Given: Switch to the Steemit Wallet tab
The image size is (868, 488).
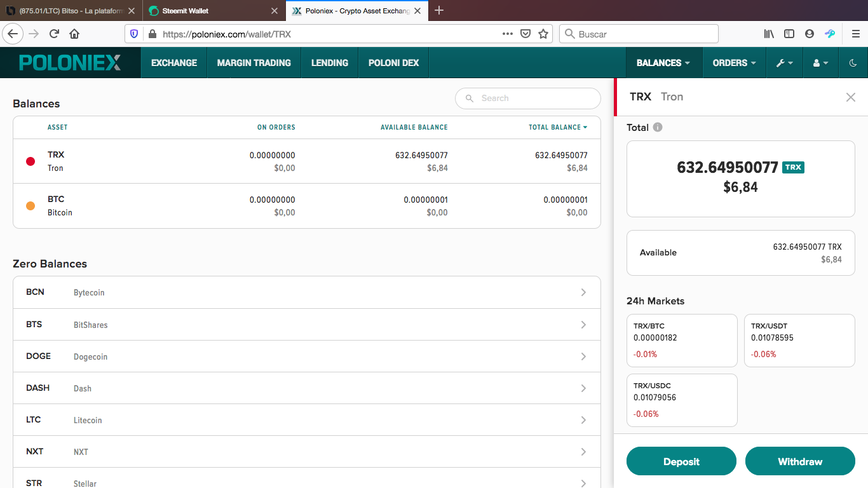Looking at the screenshot, I should pos(214,11).
